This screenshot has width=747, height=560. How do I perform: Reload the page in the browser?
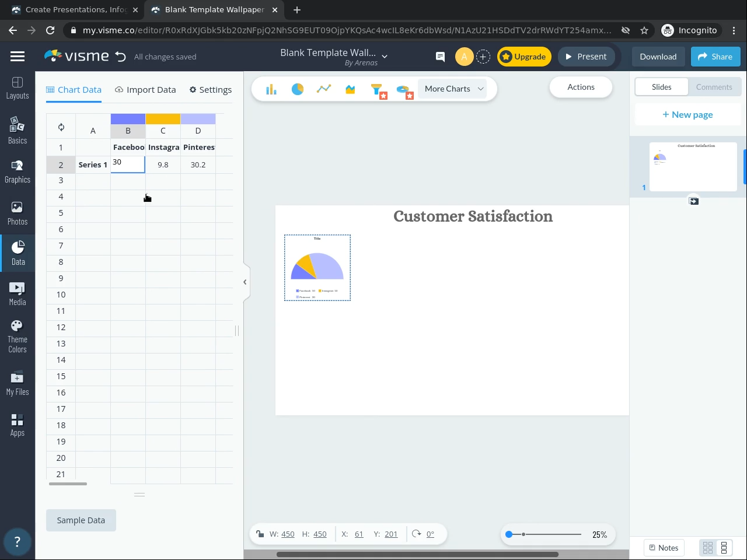(50, 30)
